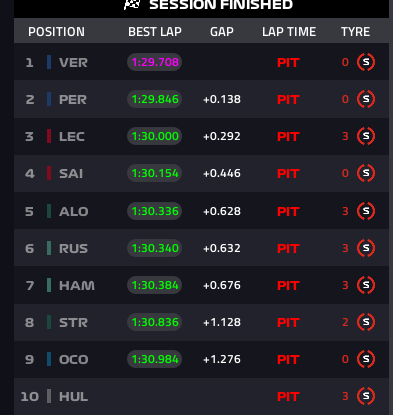Click the soft tyre icon for LEC

tap(366, 136)
